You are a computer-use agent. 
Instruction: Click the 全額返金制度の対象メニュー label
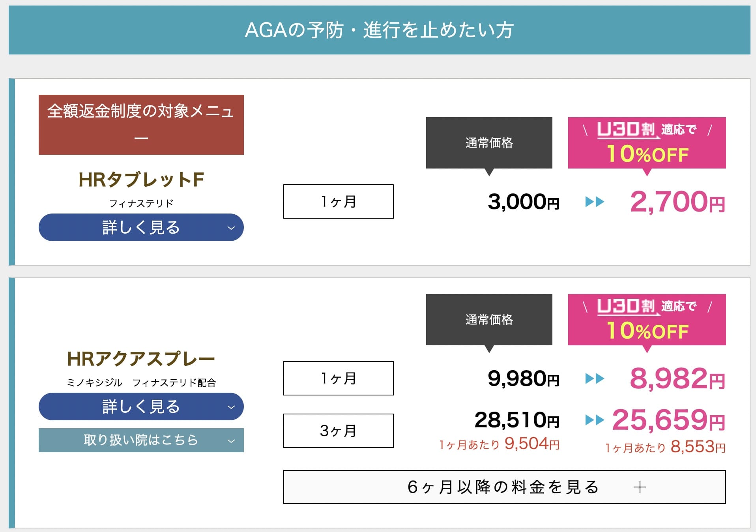(x=141, y=124)
